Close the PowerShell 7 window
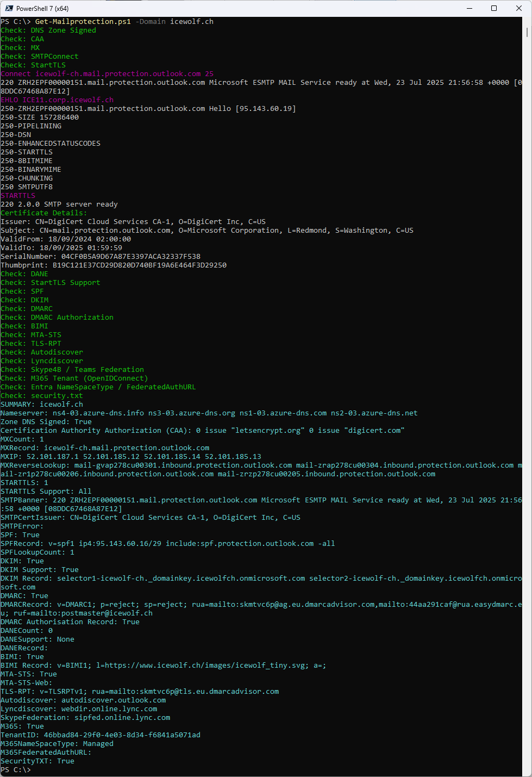532x777 pixels. 519,8
